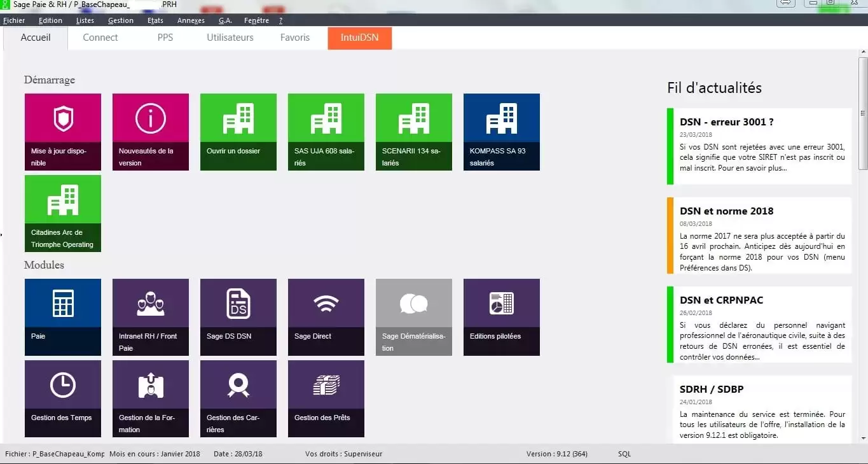Screen dimensions: 868x464
Task: Open the Editions pilotées module tile
Action: click(x=501, y=316)
